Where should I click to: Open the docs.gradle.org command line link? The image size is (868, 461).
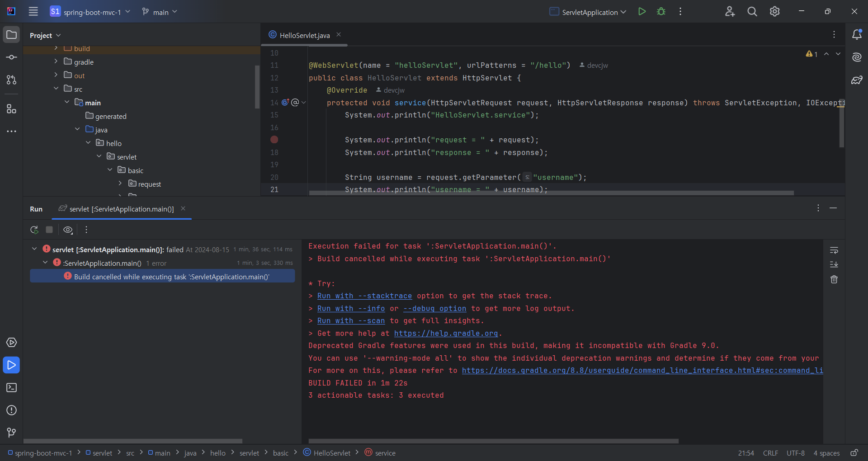pyautogui.click(x=642, y=371)
